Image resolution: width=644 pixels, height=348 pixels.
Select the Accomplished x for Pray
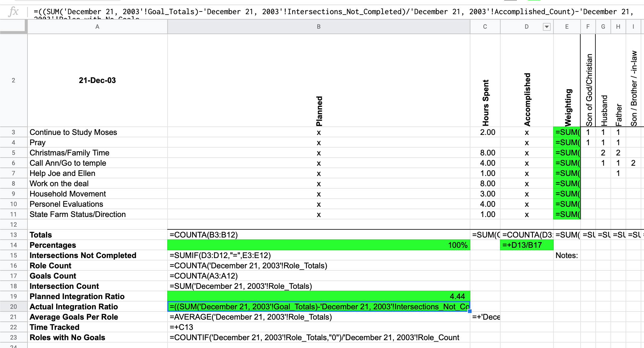point(527,142)
